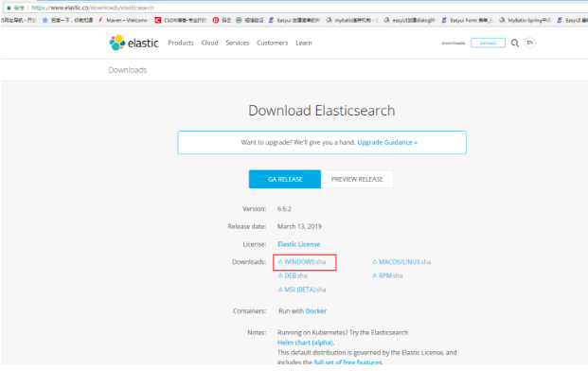Image resolution: width=588 pixels, height=371 pixels.
Task: Open the Easyui Form bookmark
Action: point(467,20)
